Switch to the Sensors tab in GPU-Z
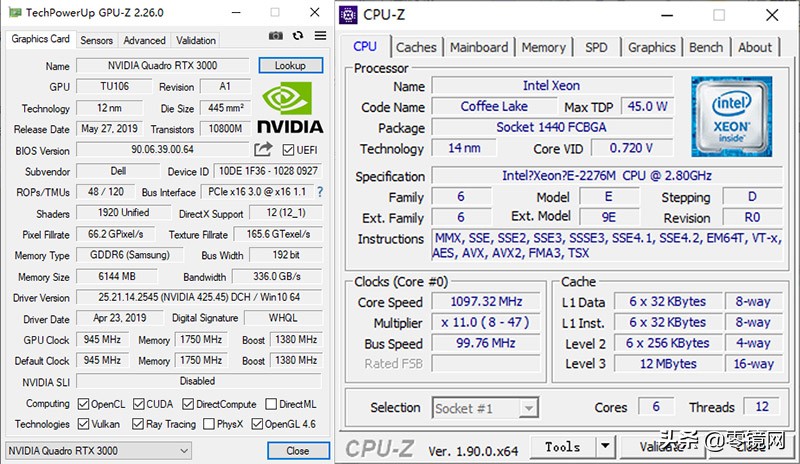The image size is (800, 464). pyautogui.click(x=96, y=40)
